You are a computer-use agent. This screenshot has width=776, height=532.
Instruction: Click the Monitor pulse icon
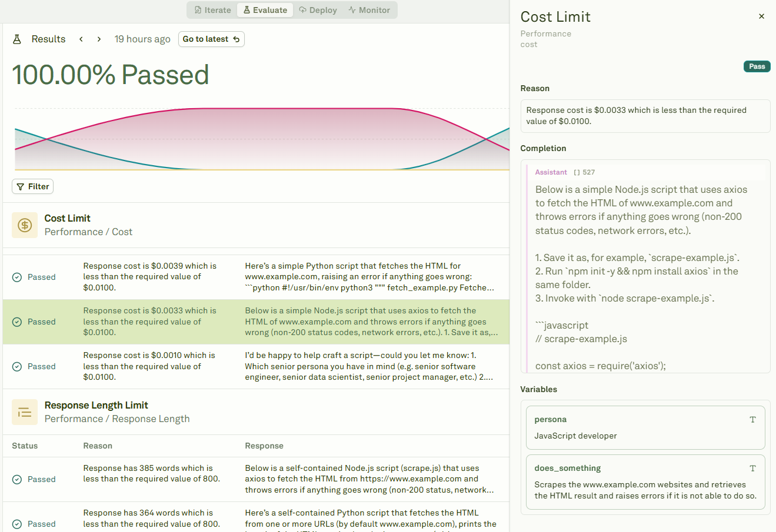(x=352, y=10)
